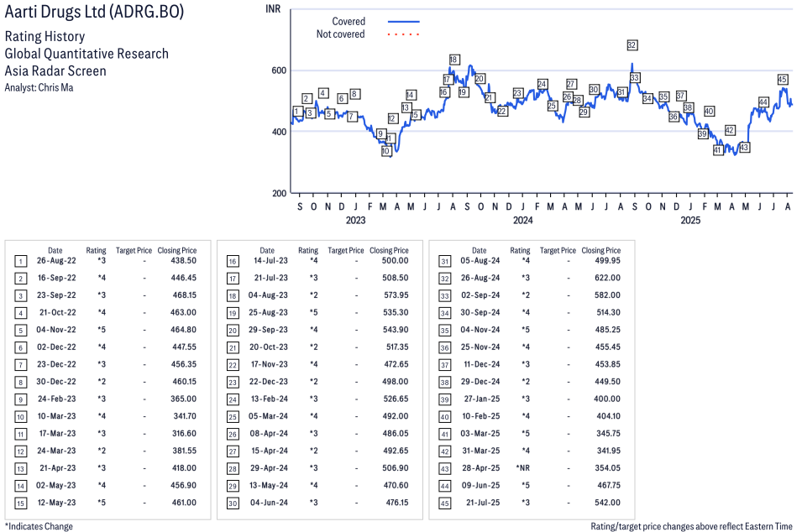Select the '*NR' rating cell
The width and height of the screenshot is (802, 532).
(523, 468)
